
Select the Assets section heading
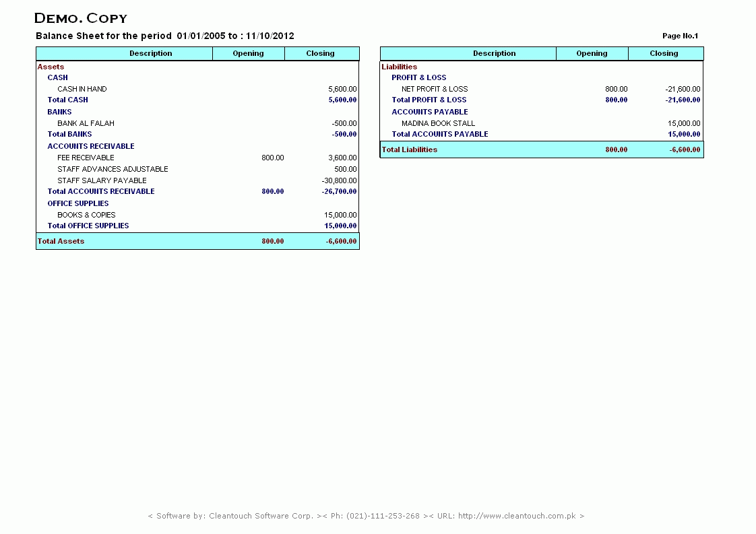[51, 67]
